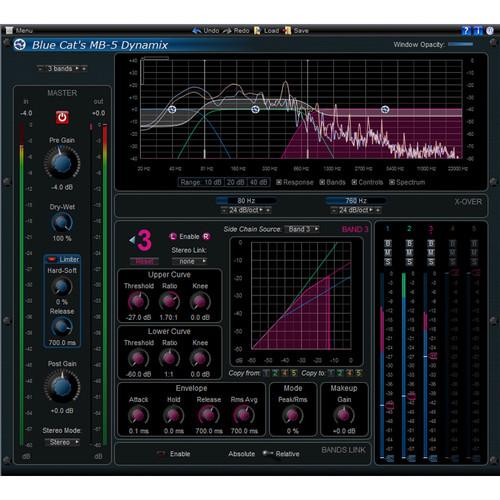Open Stereo Link none dropdown

click(x=189, y=261)
